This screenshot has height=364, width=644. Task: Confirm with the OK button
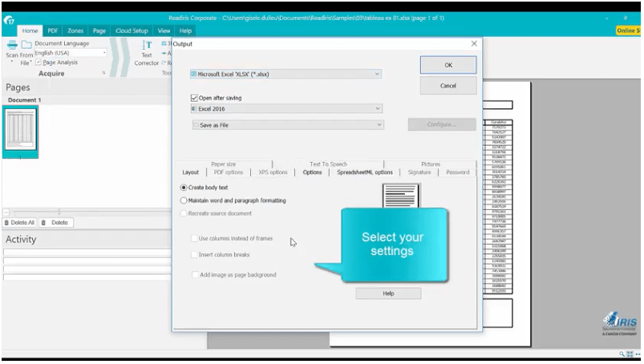click(448, 65)
